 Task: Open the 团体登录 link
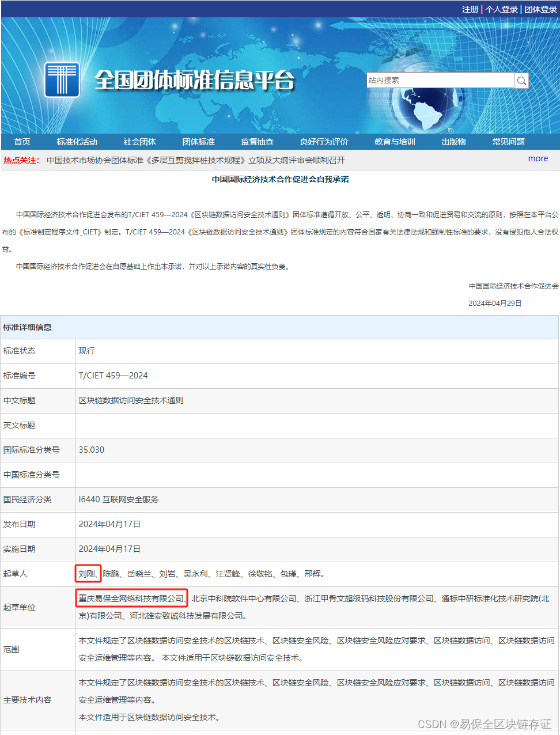[540, 9]
